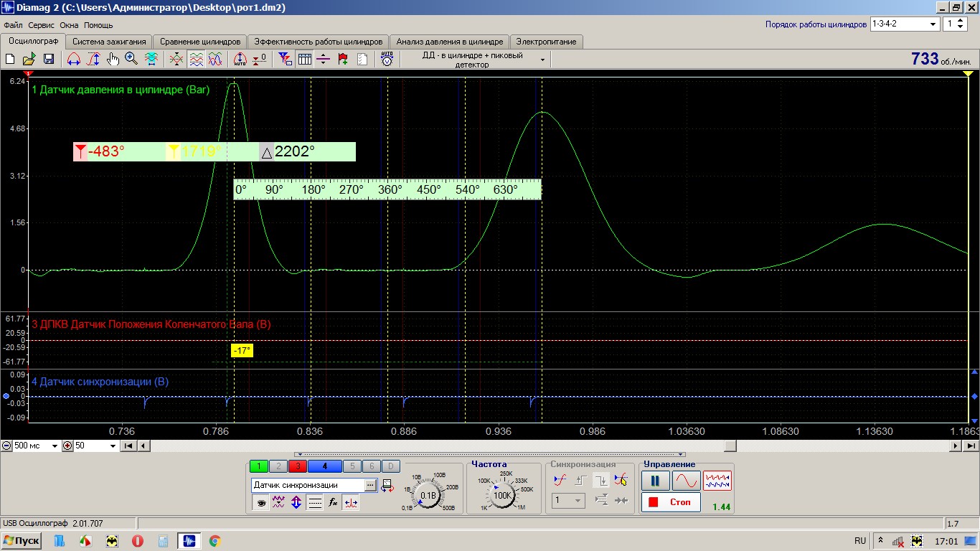Image resolution: width=980 pixels, height=551 pixels.
Task: Click the horizontal divider split icon
Action: click(x=324, y=60)
